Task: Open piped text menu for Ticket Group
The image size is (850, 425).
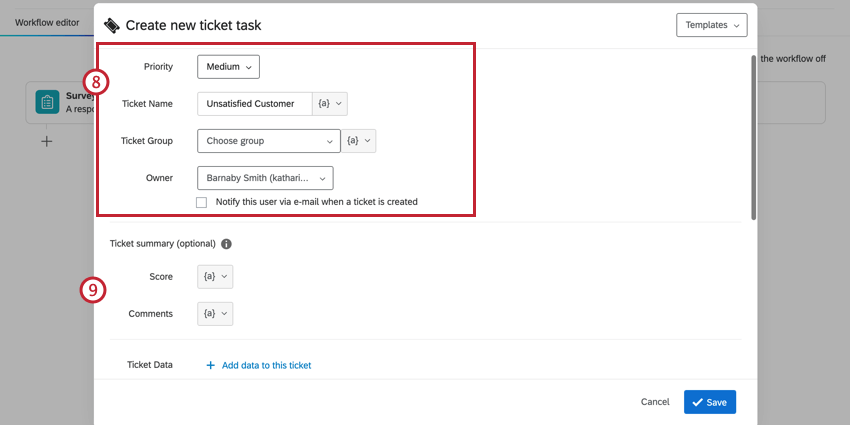Action: [358, 141]
